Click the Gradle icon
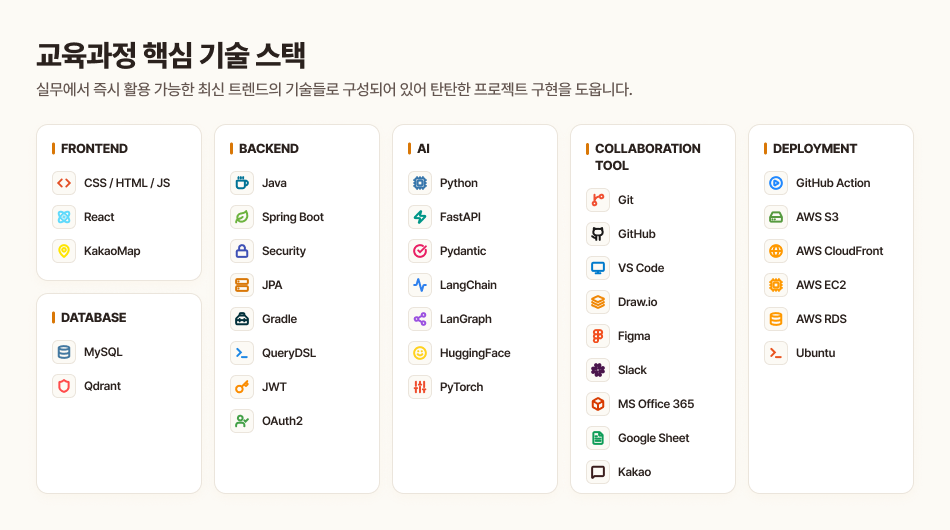The height and width of the screenshot is (530, 950). (x=242, y=319)
